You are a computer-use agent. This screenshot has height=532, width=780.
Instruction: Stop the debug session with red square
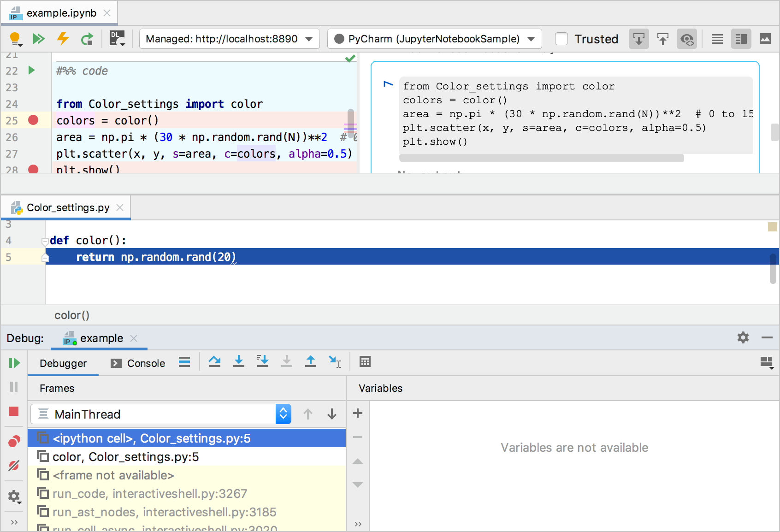tap(13, 412)
